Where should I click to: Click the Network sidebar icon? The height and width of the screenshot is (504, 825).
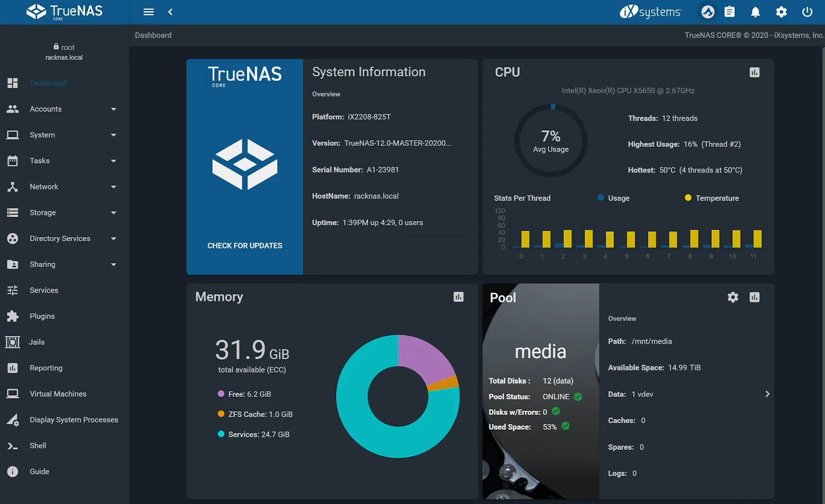click(x=13, y=187)
